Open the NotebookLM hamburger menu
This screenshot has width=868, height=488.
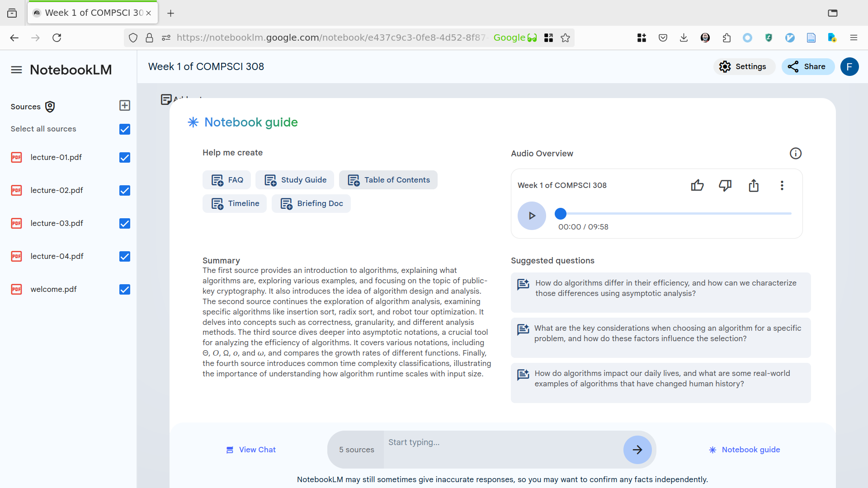16,70
